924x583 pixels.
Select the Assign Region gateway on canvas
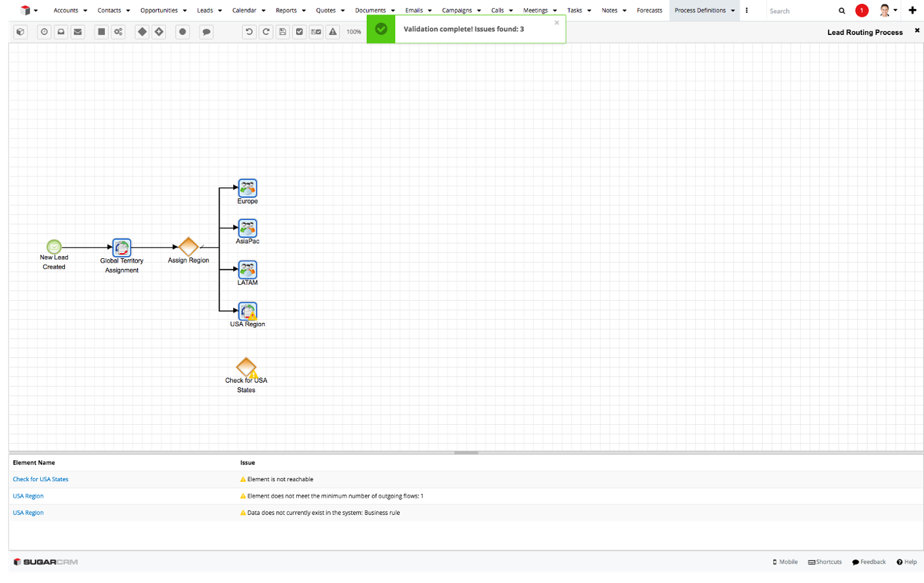pos(189,246)
